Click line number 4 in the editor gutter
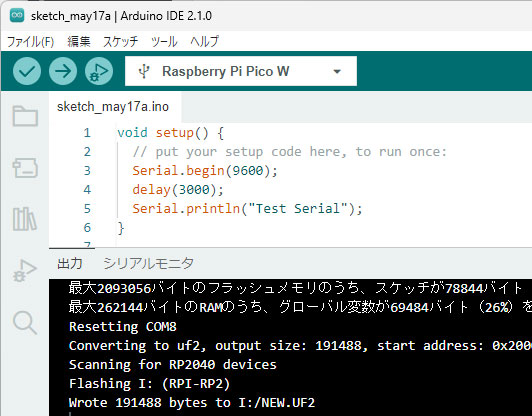This screenshot has height=416, width=532. click(87, 189)
